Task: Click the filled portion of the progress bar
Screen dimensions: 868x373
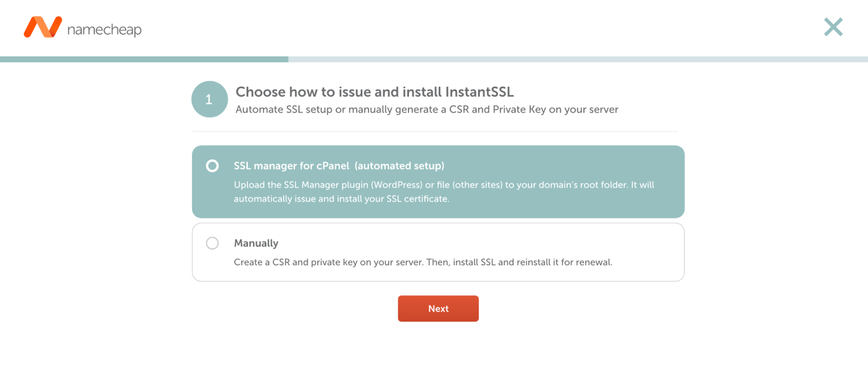Action: [x=144, y=59]
